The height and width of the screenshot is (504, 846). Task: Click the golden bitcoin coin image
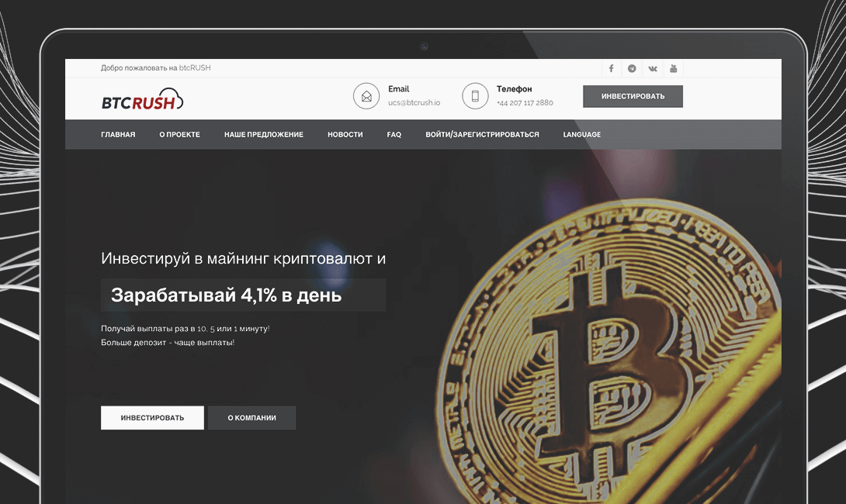click(610, 353)
